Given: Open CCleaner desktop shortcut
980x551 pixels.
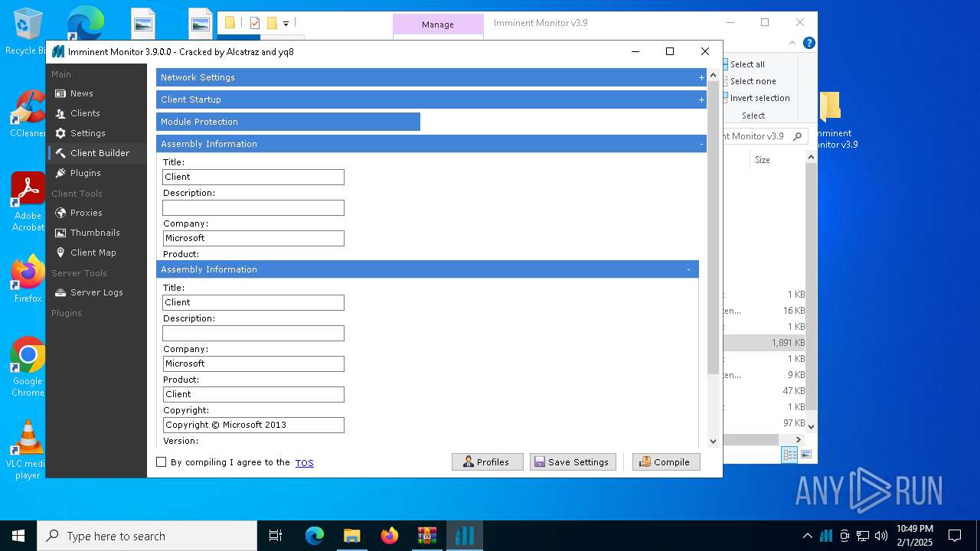Looking at the screenshot, I should [x=27, y=115].
